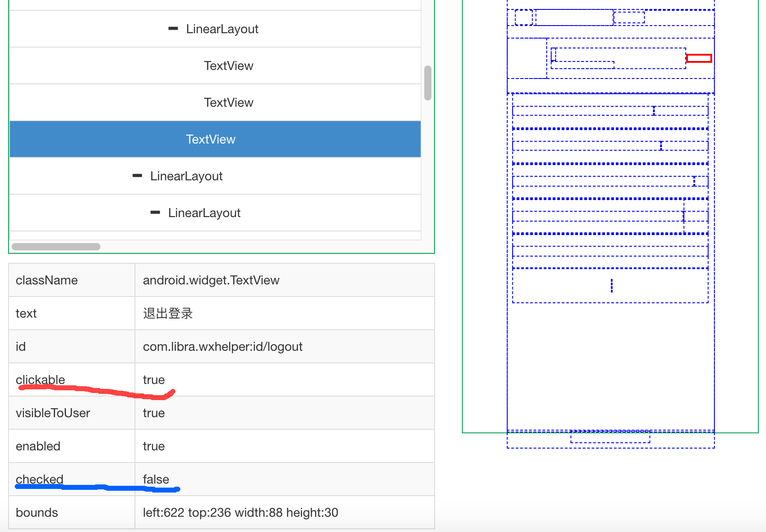Click the android.widget.TextView className value
Viewport: 766px width, 532px height.
coord(211,280)
